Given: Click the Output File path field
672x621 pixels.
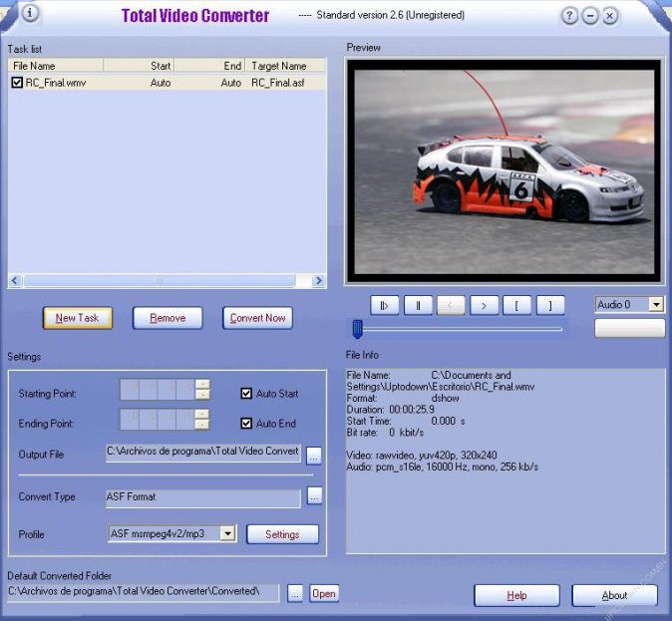Looking at the screenshot, I should pos(203,453).
